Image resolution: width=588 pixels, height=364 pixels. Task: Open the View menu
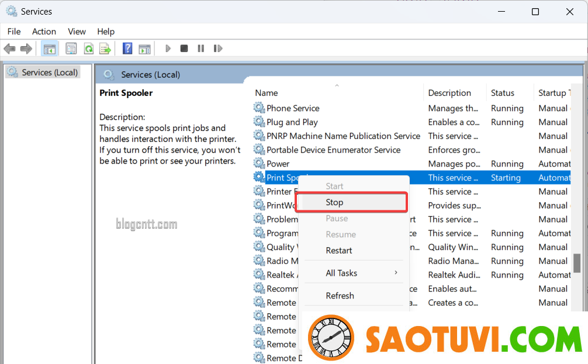coord(77,32)
